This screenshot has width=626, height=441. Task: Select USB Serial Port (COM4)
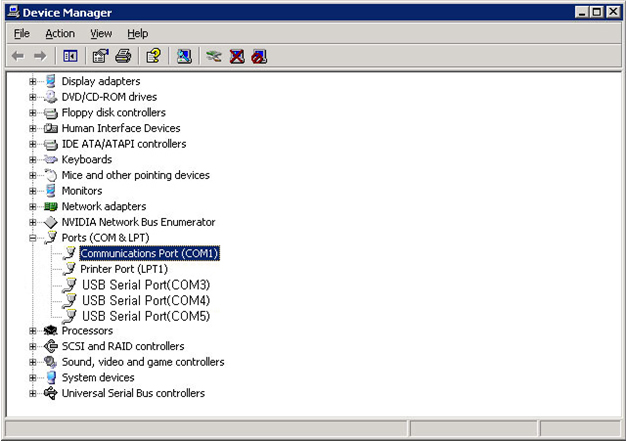point(145,300)
